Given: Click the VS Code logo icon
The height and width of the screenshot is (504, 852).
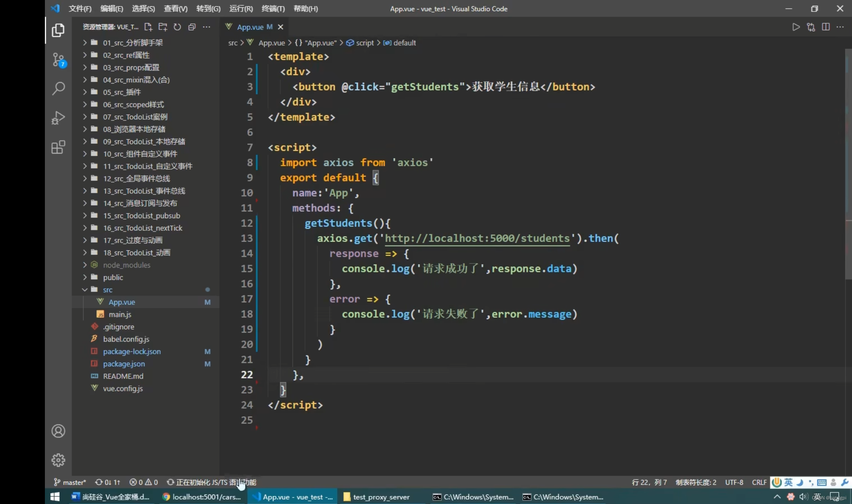Looking at the screenshot, I should point(55,8).
